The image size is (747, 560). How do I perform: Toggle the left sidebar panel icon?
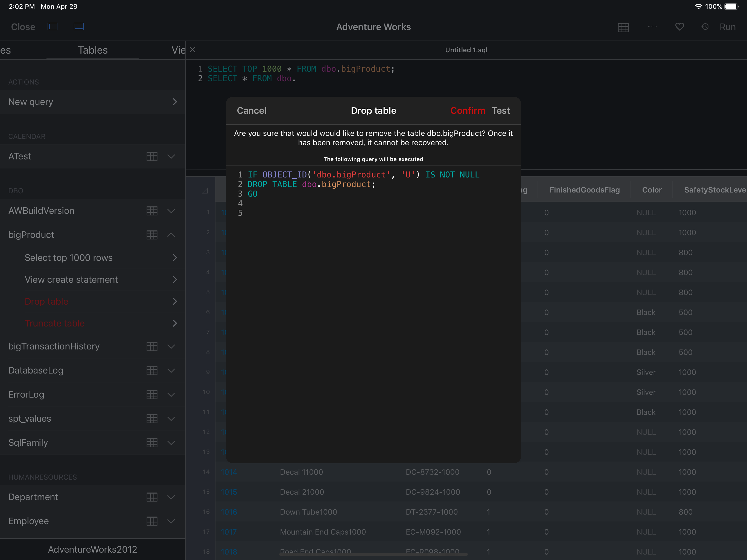(52, 27)
